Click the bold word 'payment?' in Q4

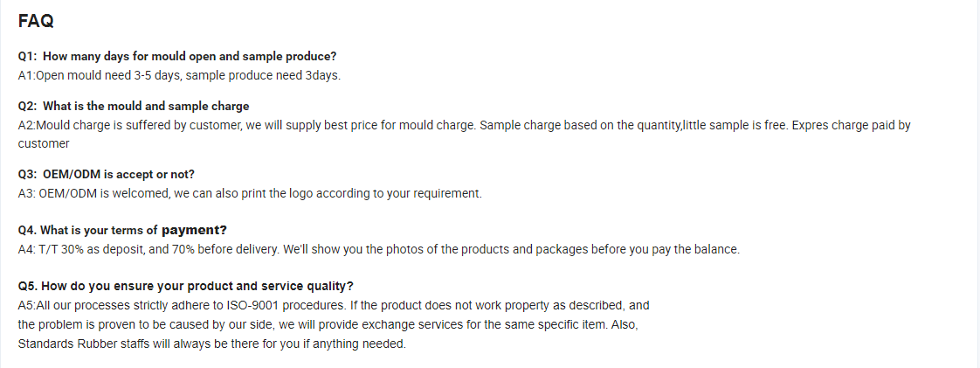pos(195,230)
